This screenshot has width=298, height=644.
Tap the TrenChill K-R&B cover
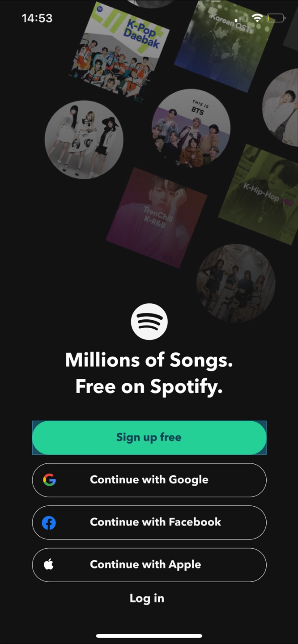click(157, 218)
